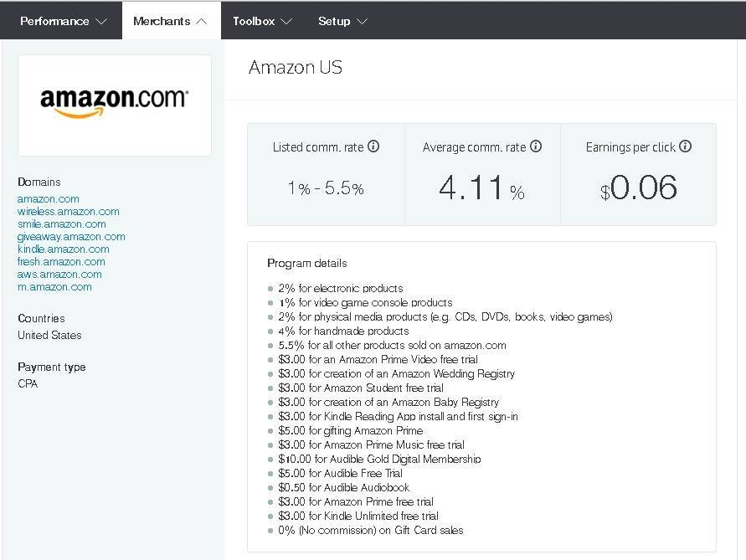Click the $0.06 earnings per click value
This screenshot has width=746, height=560.
[x=638, y=188]
